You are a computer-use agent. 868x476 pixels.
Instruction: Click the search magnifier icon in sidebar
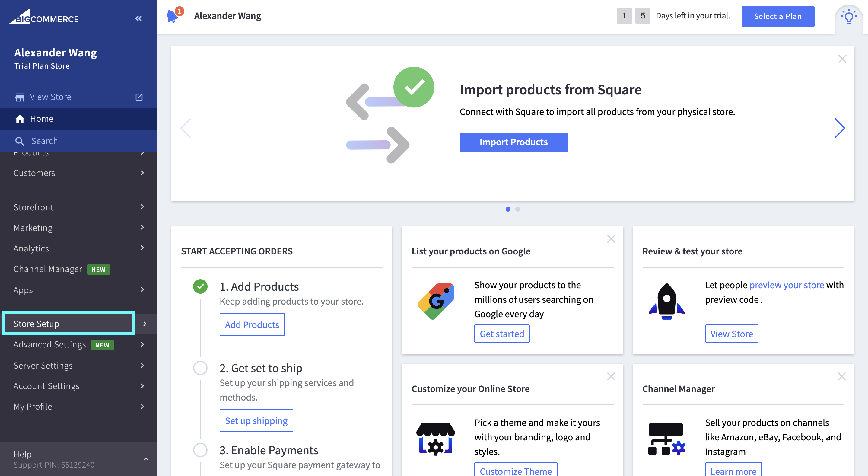[x=20, y=141]
